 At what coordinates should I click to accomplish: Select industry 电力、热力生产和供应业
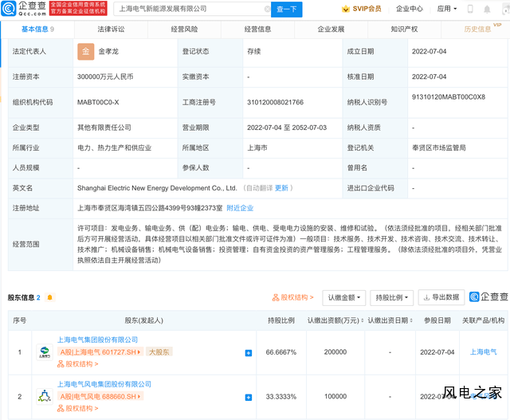114,148
